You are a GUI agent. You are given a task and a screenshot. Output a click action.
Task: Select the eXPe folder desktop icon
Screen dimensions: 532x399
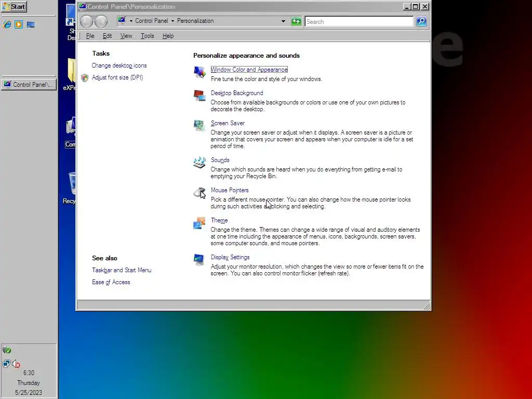70,74
